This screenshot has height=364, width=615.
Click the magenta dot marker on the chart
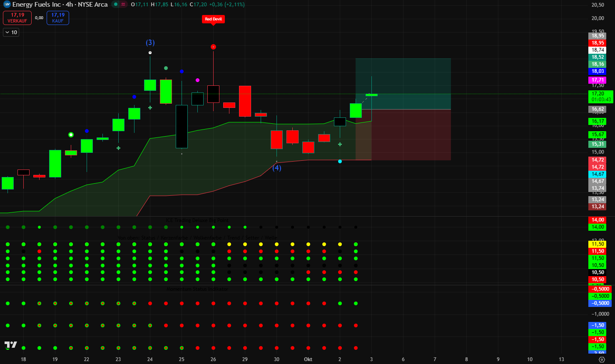(197, 80)
